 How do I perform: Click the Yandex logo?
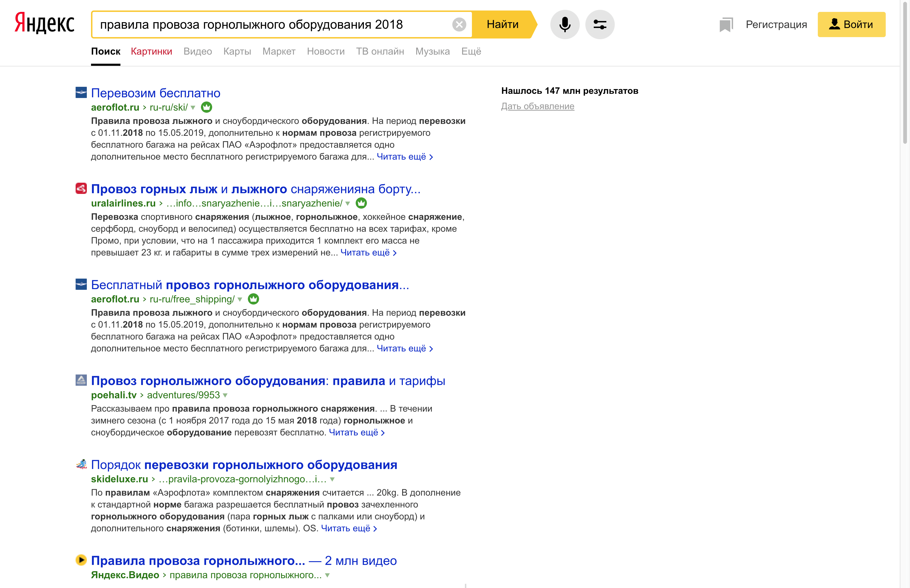[44, 24]
